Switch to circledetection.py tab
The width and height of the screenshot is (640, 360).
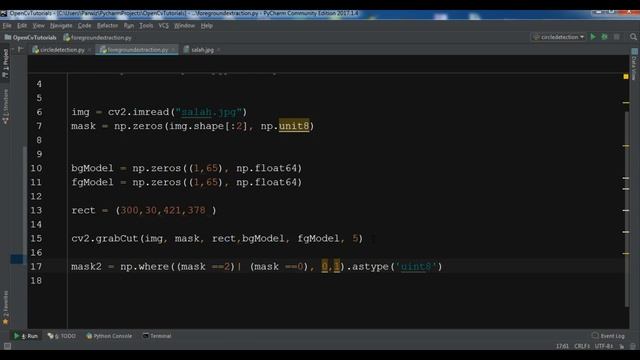[62, 50]
